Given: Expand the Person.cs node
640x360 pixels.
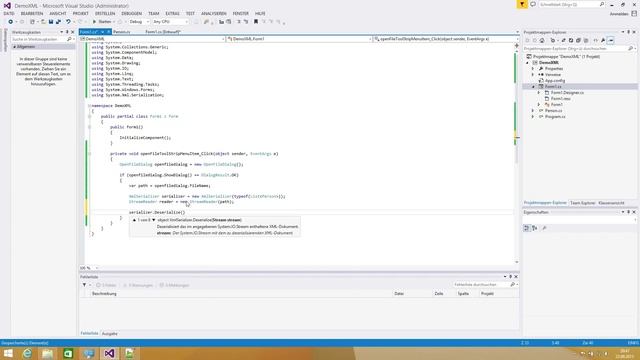Looking at the screenshot, I should point(533,111).
